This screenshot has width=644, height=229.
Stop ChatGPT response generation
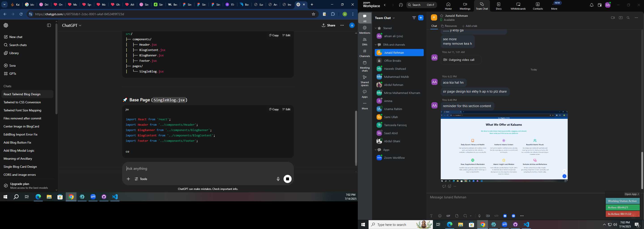click(x=288, y=179)
